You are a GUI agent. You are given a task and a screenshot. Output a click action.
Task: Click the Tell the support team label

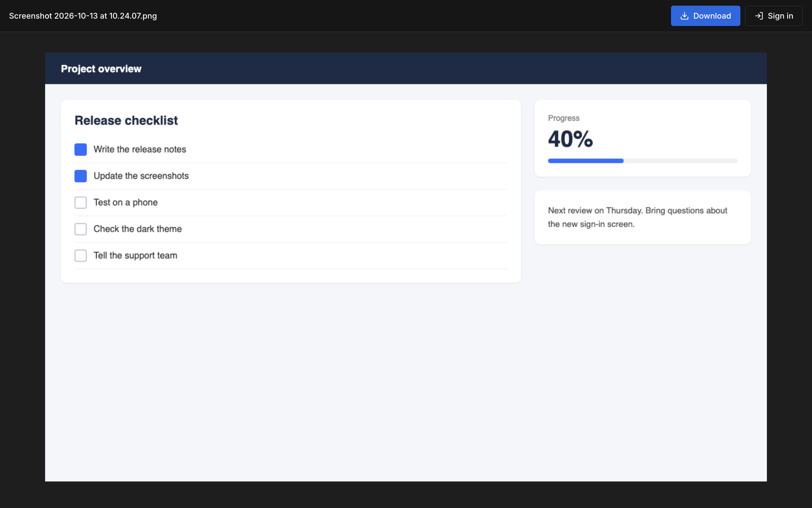point(135,255)
